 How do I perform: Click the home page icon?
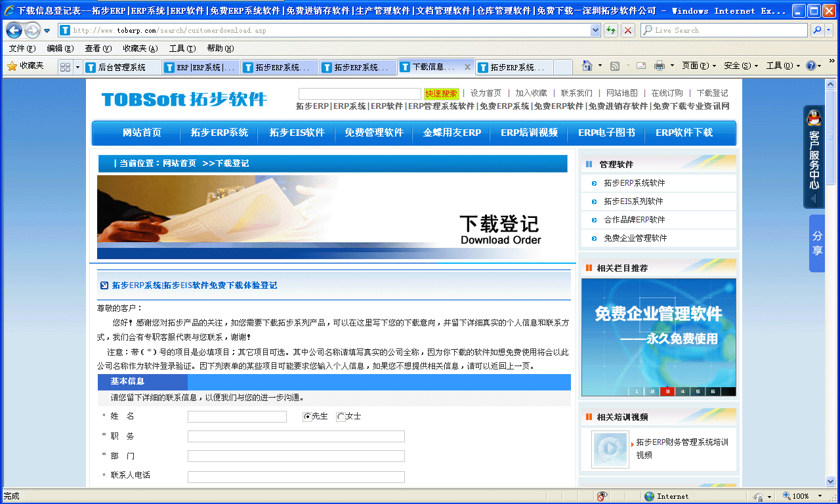(x=588, y=66)
